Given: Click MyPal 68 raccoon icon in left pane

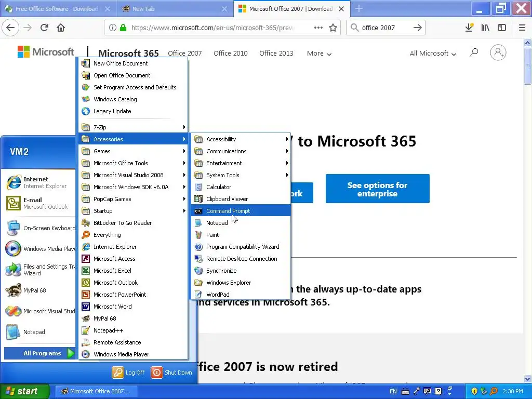Looking at the screenshot, I should click(14, 290).
